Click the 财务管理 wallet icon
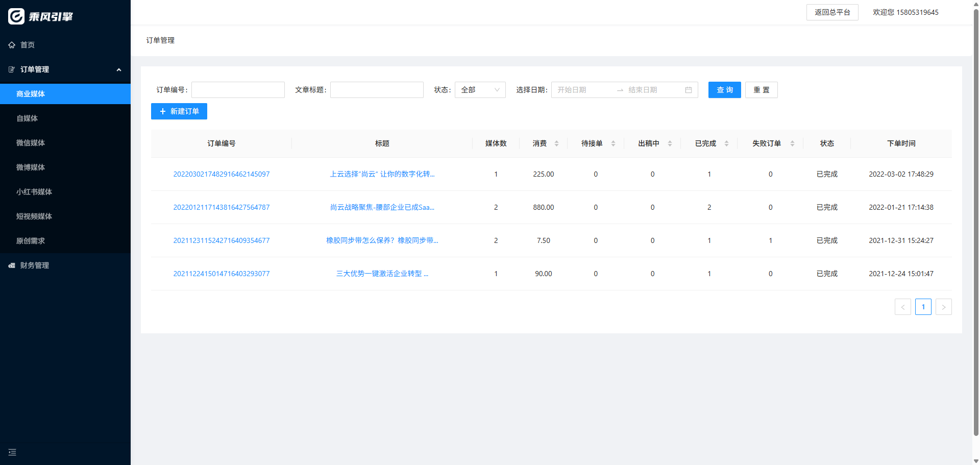 tap(12, 265)
